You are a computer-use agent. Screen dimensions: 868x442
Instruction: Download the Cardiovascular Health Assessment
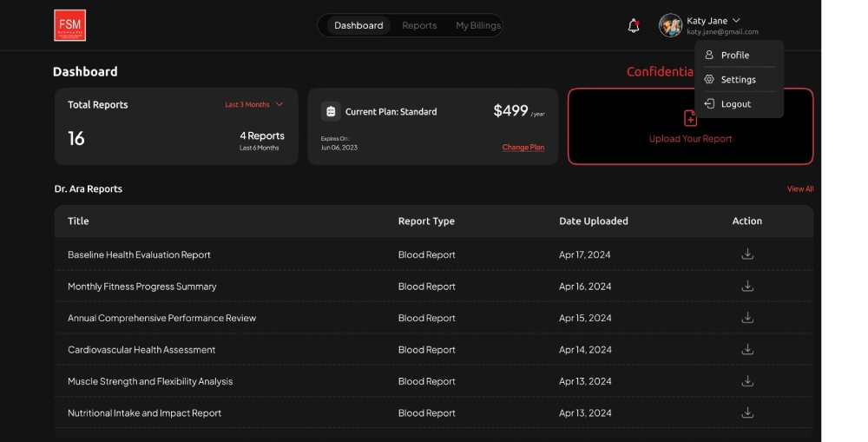pos(747,349)
